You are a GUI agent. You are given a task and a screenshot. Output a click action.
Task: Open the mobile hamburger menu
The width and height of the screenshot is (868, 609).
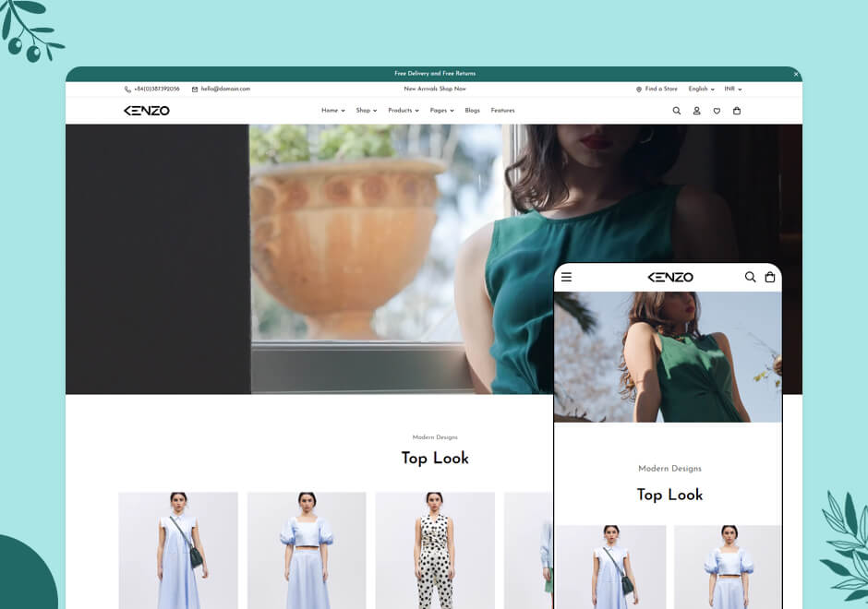pos(566,277)
